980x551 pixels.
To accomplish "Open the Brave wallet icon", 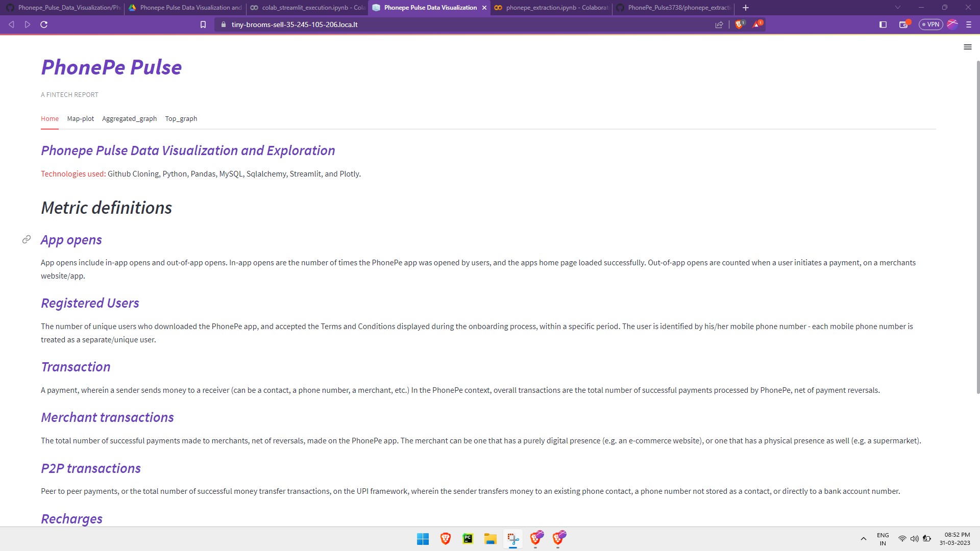I will [903, 24].
